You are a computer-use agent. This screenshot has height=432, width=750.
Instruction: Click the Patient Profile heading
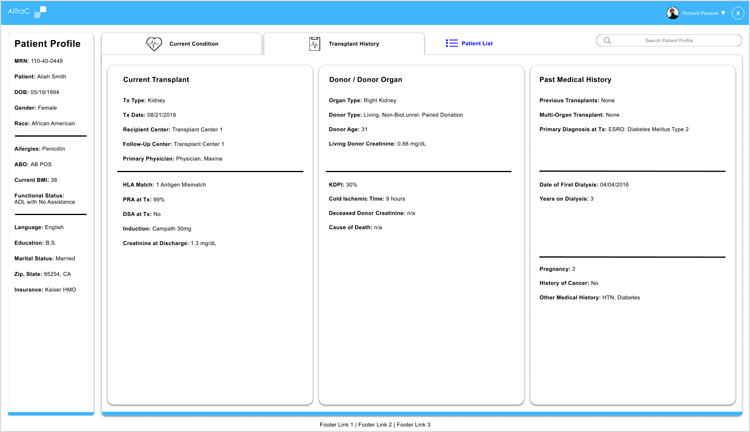47,44
